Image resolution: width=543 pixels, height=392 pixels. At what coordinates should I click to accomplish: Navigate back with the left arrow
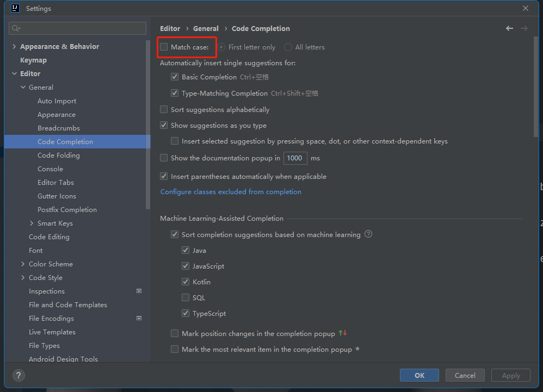point(509,28)
